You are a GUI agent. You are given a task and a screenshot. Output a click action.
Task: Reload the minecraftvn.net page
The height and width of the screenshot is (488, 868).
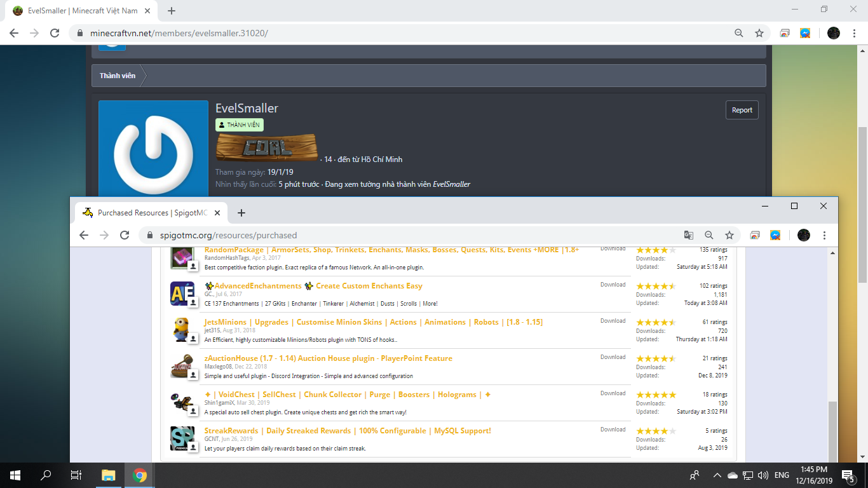(55, 33)
